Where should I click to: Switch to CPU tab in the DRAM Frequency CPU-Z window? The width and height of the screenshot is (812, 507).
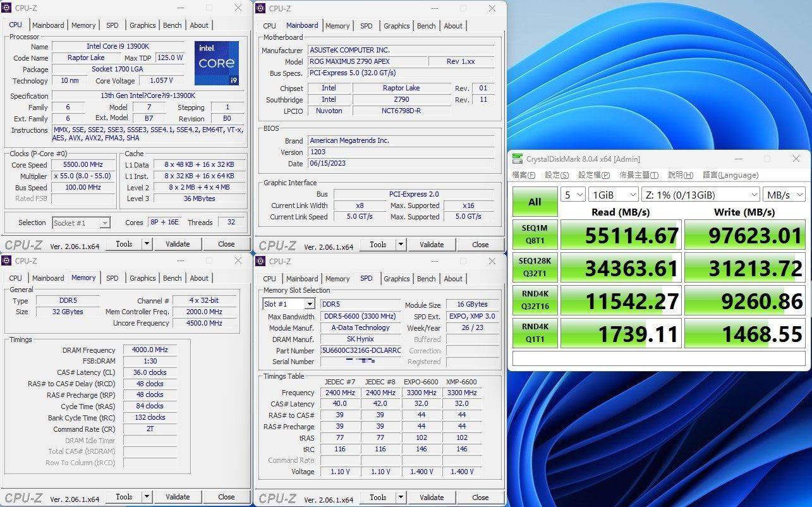pos(16,278)
